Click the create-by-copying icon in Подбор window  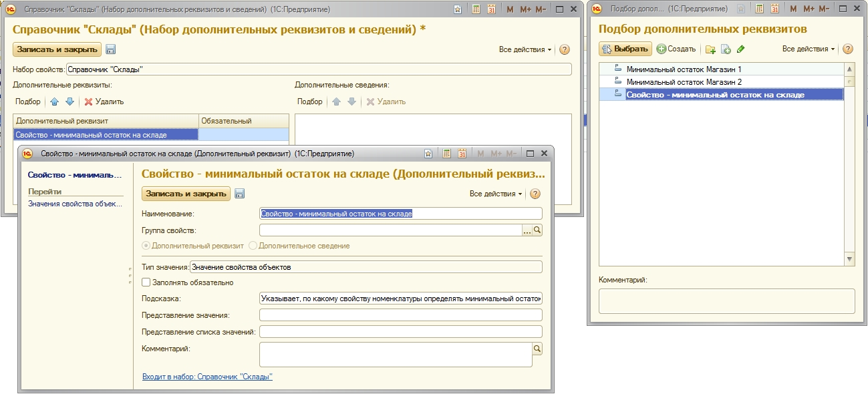pyautogui.click(x=726, y=49)
